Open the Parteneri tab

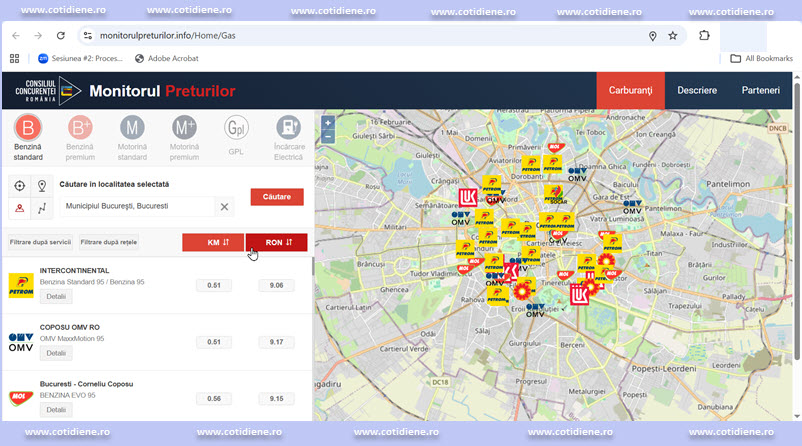point(760,91)
